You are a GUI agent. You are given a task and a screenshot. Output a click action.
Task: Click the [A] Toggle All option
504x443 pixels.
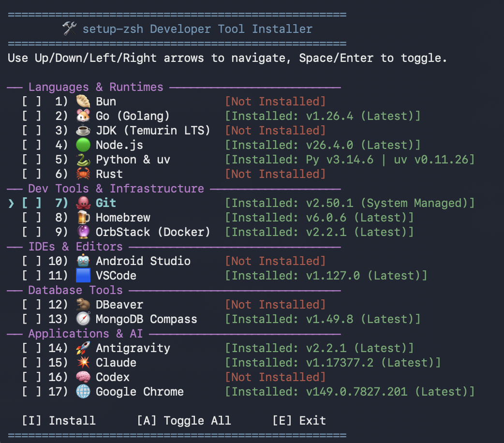coord(184,420)
